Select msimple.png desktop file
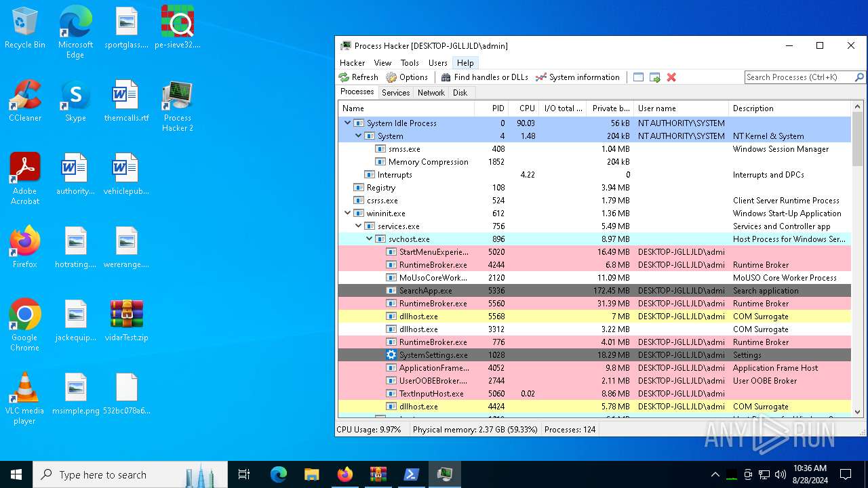 tap(75, 394)
